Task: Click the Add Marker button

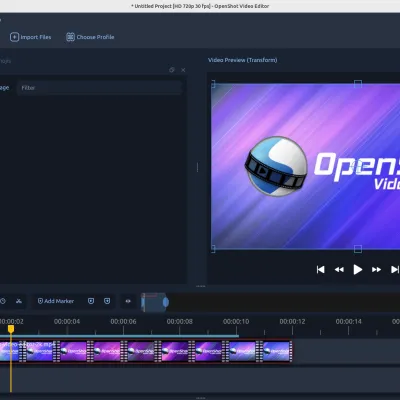Action: tap(56, 301)
